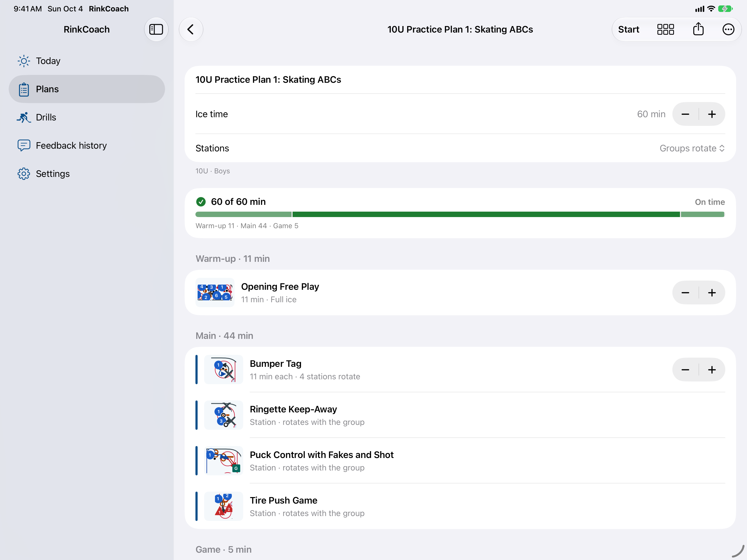Select the Tire Push Game title

pos(283,500)
